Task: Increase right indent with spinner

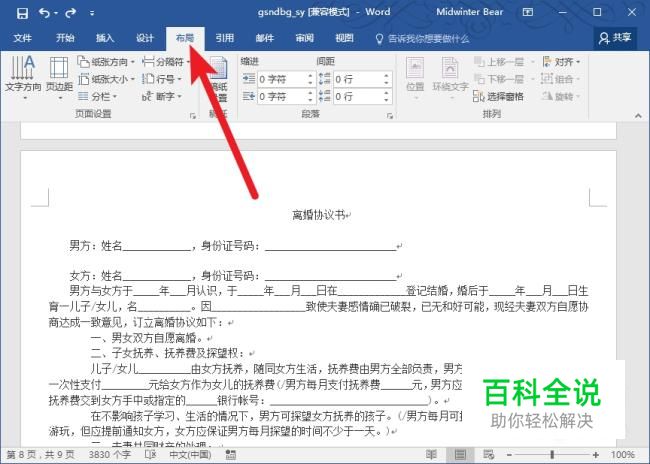Action: pos(310,93)
